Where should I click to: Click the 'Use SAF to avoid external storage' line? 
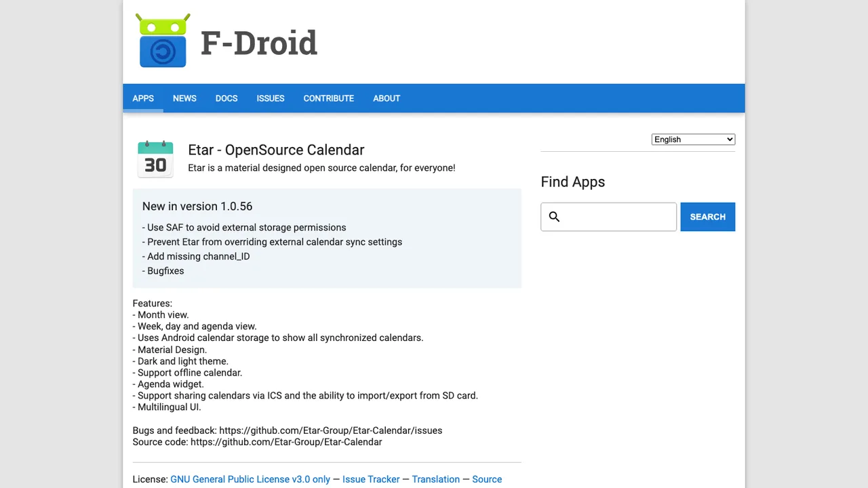click(x=244, y=228)
